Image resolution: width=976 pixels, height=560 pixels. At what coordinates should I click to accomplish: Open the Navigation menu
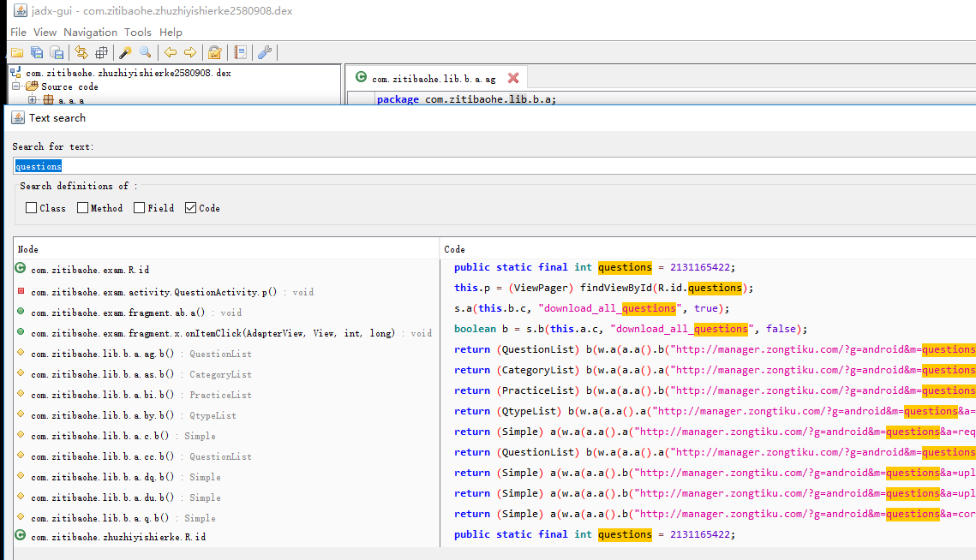(x=90, y=33)
